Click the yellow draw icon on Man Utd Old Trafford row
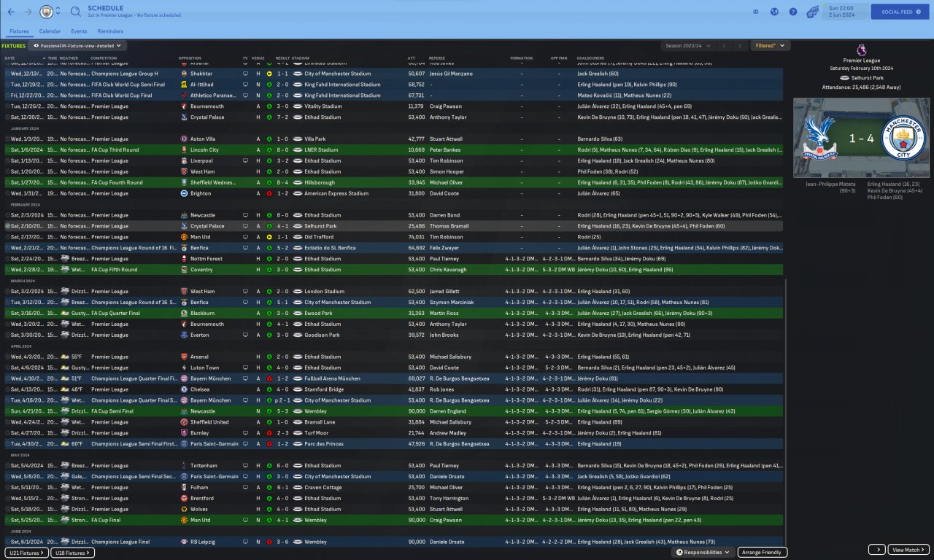Image resolution: width=934 pixels, height=560 pixels. (269, 237)
